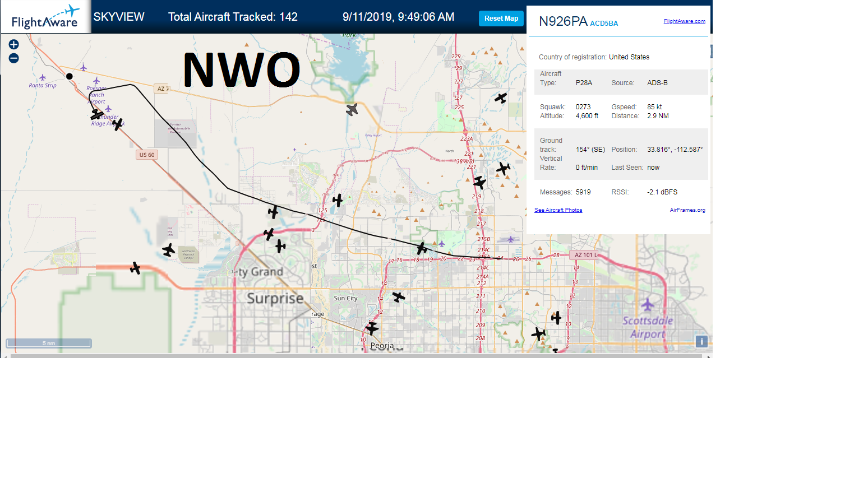Image resolution: width=868 pixels, height=483 pixels.
Task: Click the ADS-B source value
Action: tap(657, 83)
